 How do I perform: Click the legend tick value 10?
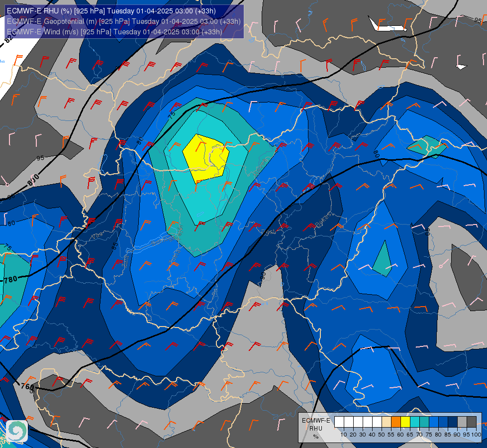tap(344, 435)
